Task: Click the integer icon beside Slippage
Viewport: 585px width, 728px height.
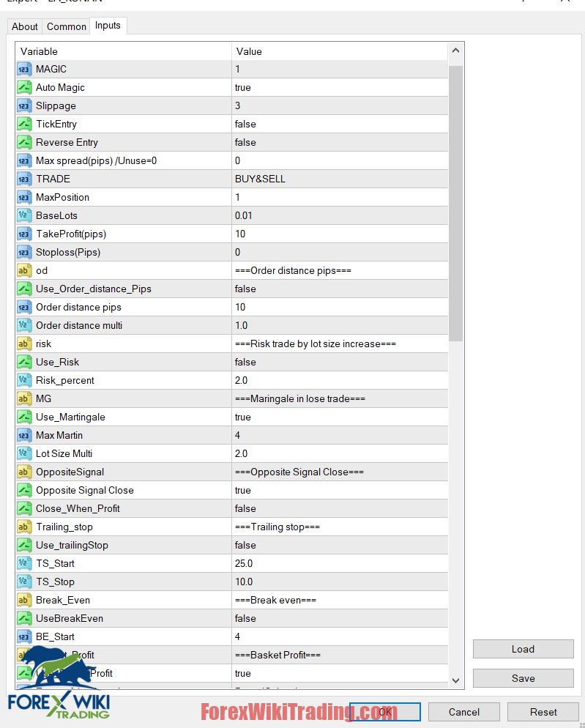Action: pos(24,106)
